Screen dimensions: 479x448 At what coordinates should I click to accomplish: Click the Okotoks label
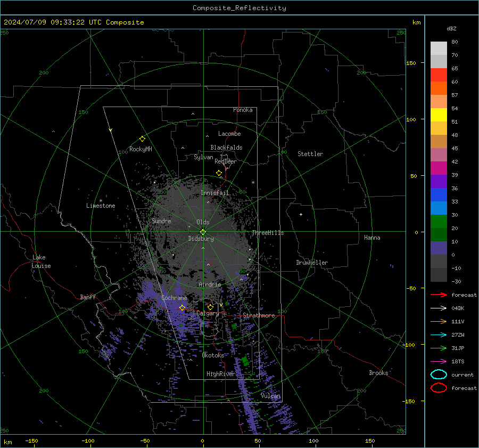click(213, 355)
